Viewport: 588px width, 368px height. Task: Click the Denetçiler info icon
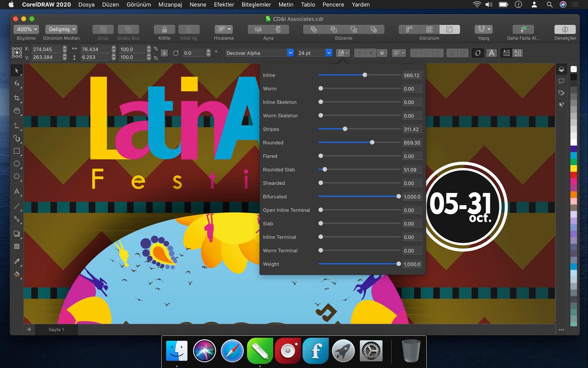click(565, 29)
